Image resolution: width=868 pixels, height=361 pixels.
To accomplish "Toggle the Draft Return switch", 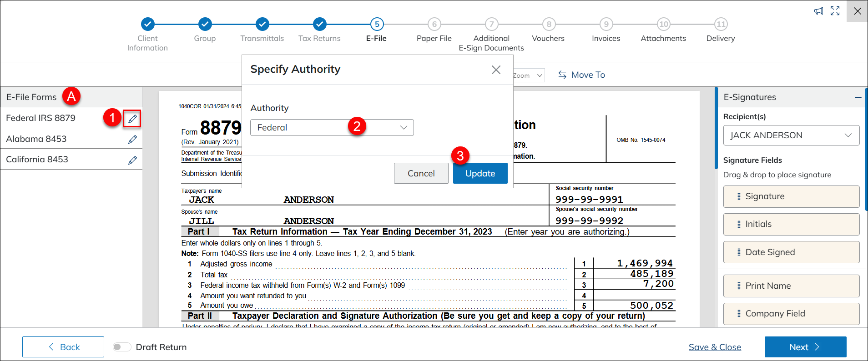I will click(x=121, y=347).
